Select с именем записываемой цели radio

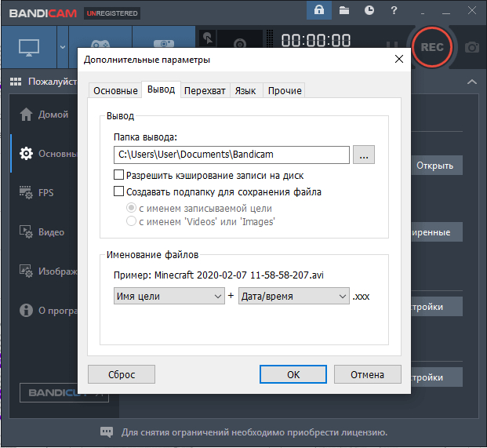pyautogui.click(x=131, y=208)
